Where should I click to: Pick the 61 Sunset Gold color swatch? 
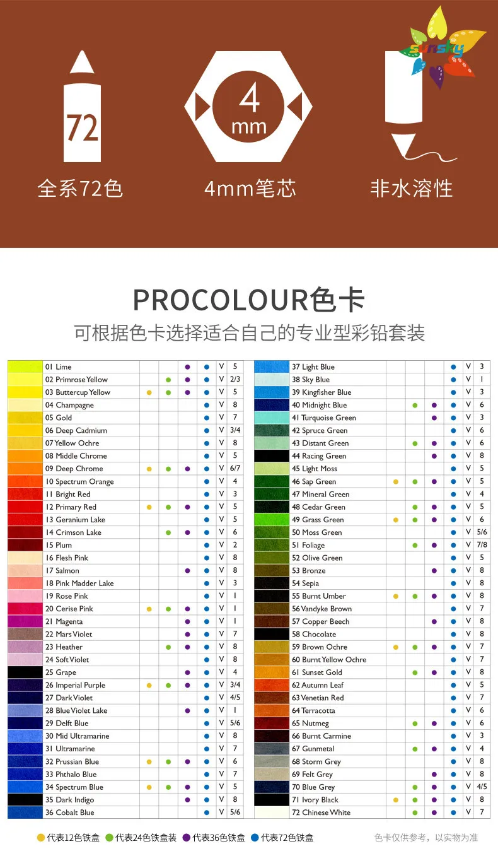(272, 672)
